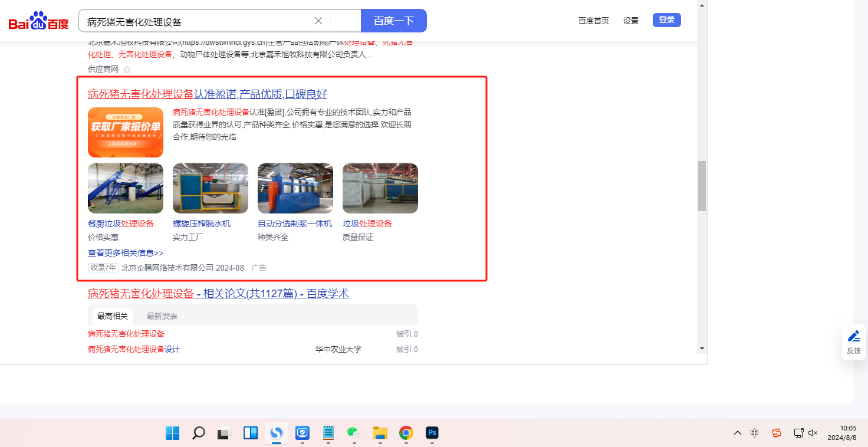Screen dimensions: 868x447
Task: Click the 螺旋压榨脱水机 product image
Action: [211, 188]
